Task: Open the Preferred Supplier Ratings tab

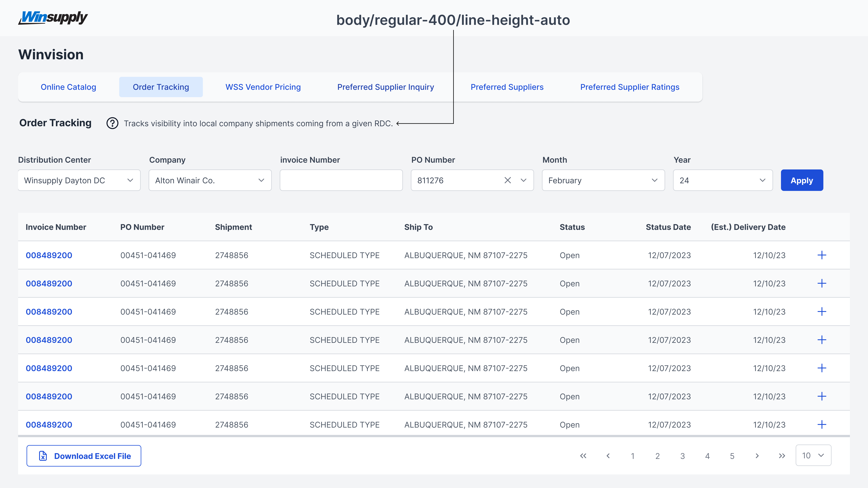Action: pyautogui.click(x=629, y=87)
